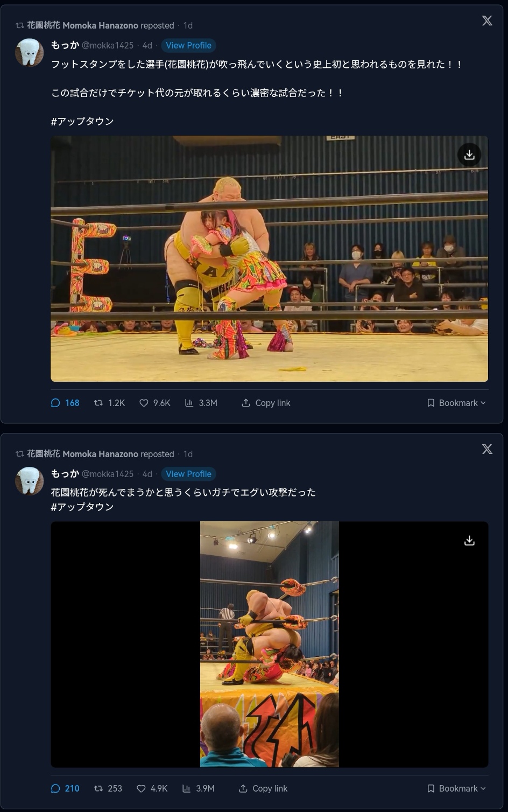
Task: Like the post with 4.9K likes
Action: [152, 788]
